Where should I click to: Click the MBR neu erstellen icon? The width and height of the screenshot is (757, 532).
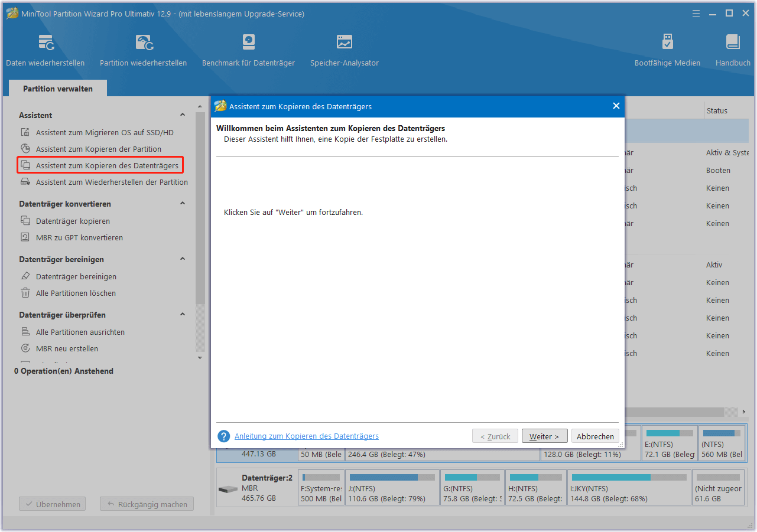pyautogui.click(x=25, y=348)
